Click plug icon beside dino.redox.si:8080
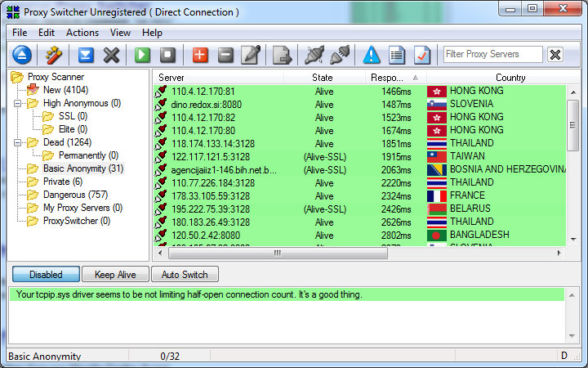Screen dimensions: 588x368 [x=161, y=105]
